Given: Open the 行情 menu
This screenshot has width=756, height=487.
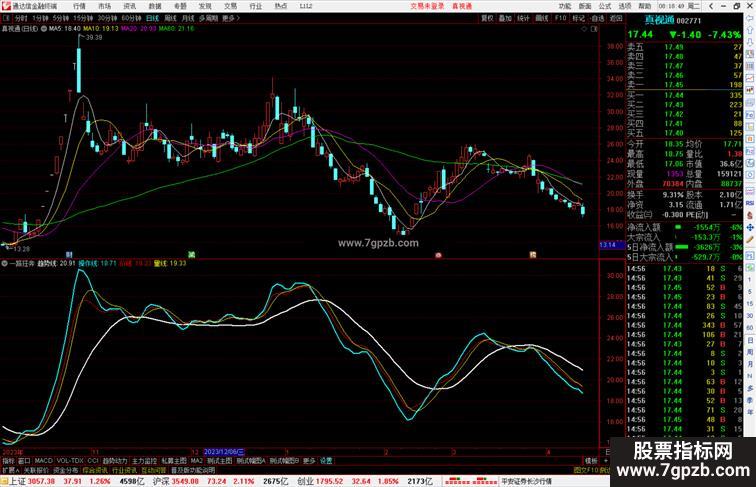Looking at the screenshot, I should pos(79,6).
